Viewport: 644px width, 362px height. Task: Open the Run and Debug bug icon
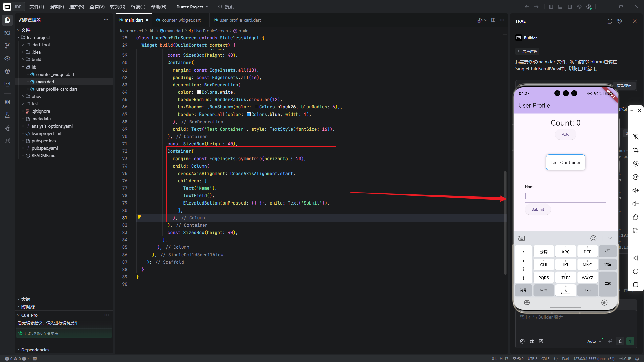pyautogui.click(x=7, y=71)
